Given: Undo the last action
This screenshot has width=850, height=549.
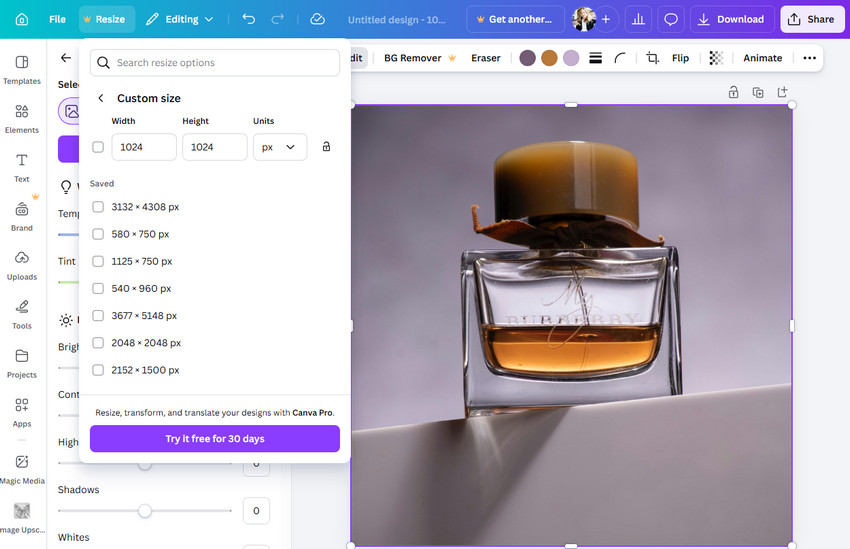Looking at the screenshot, I should point(249,20).
